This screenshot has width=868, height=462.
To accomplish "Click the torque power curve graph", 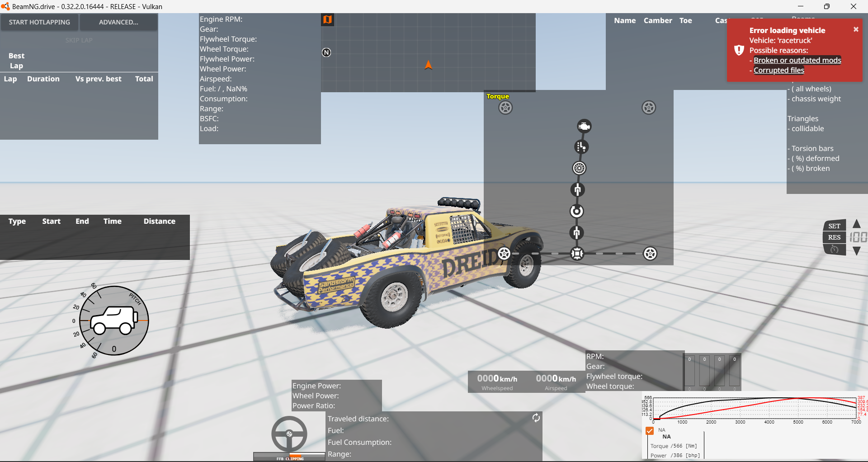I will [x=755, y=409].
